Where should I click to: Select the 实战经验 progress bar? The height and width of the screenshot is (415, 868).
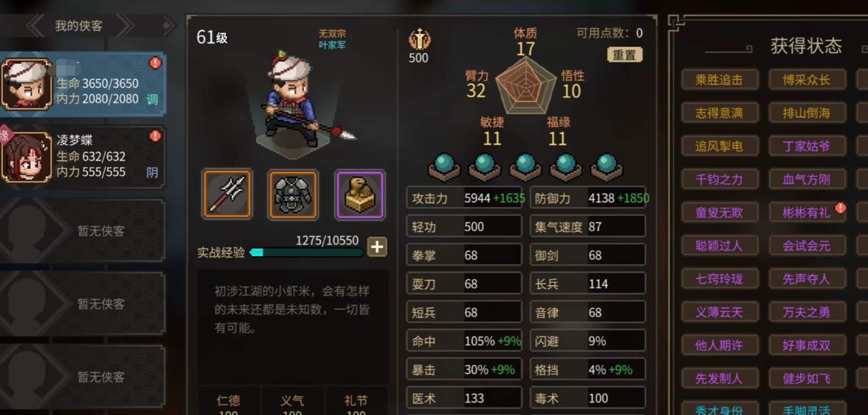[x=306, y=252]
